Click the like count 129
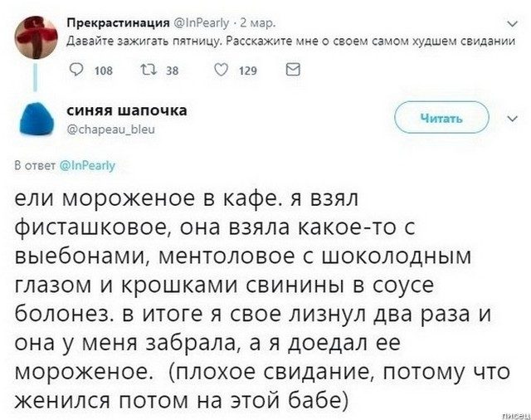531x420 pixels. point(248,72)
